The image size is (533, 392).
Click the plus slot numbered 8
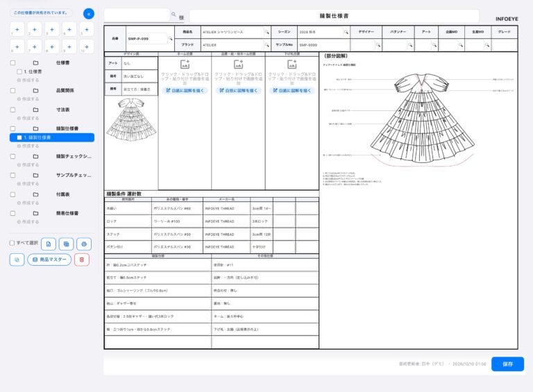pos(51,46)
